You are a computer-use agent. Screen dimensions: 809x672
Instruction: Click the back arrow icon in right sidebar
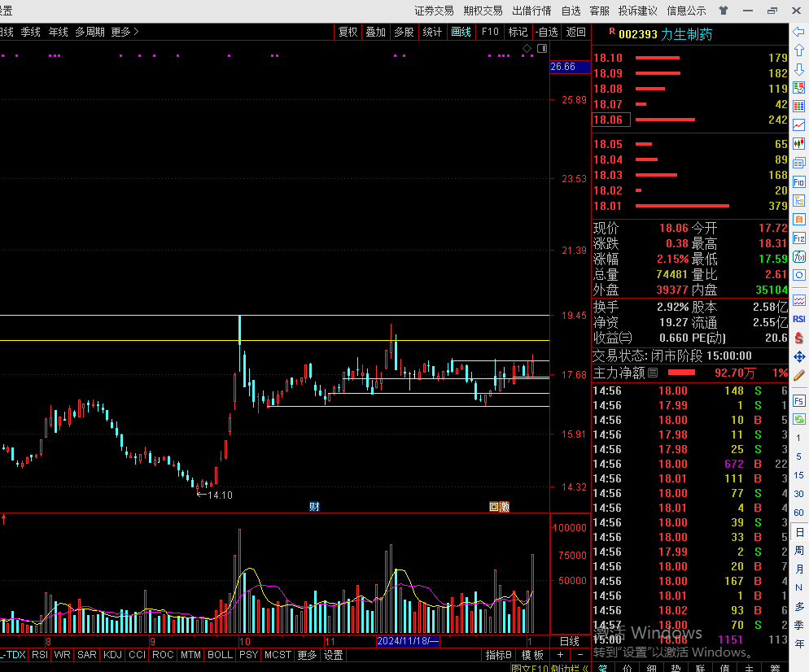coord(799,32)
